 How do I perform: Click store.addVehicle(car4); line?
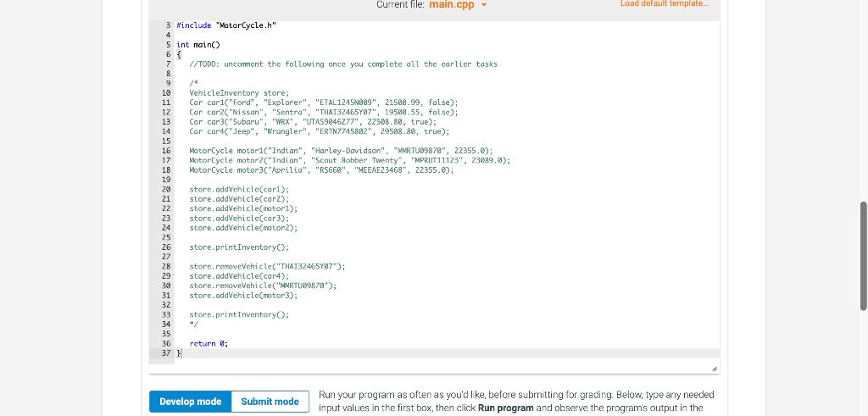point(239,276)
